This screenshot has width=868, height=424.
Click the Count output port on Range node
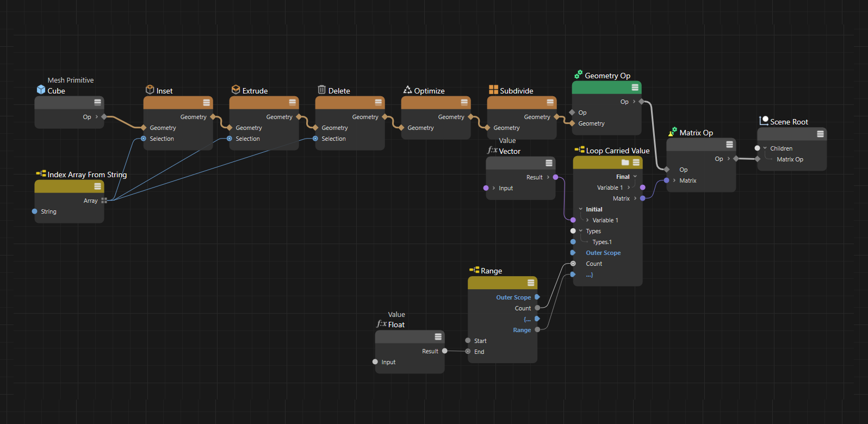coord(537,308)
